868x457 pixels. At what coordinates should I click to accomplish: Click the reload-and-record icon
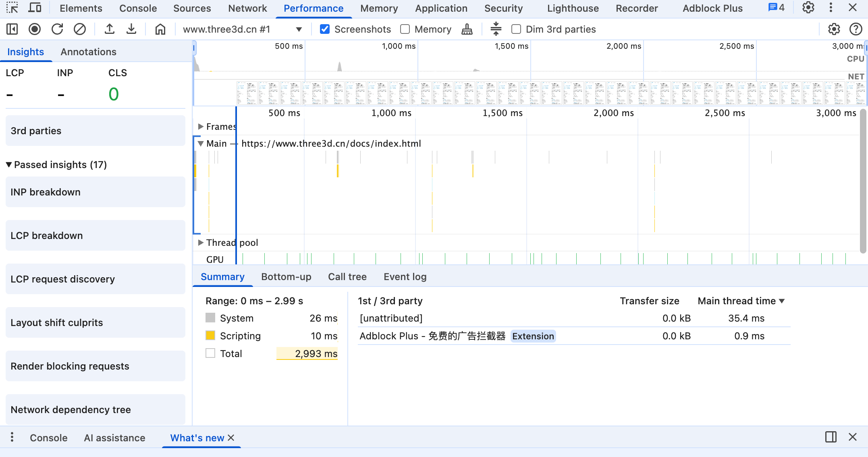[x=57, y=29]
